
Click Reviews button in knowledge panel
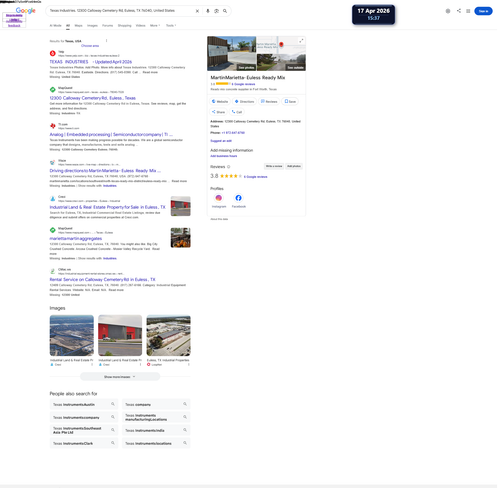(x=269, y=101)
